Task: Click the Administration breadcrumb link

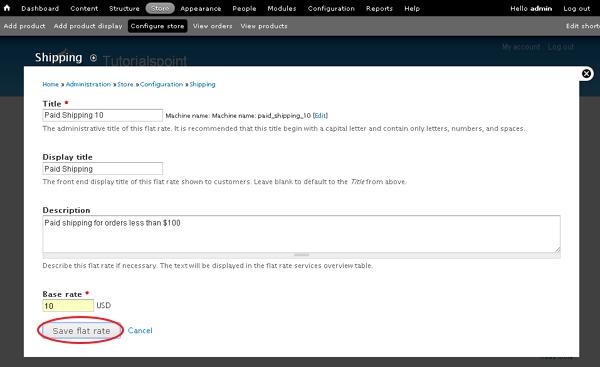Action: tap(88, 84)
